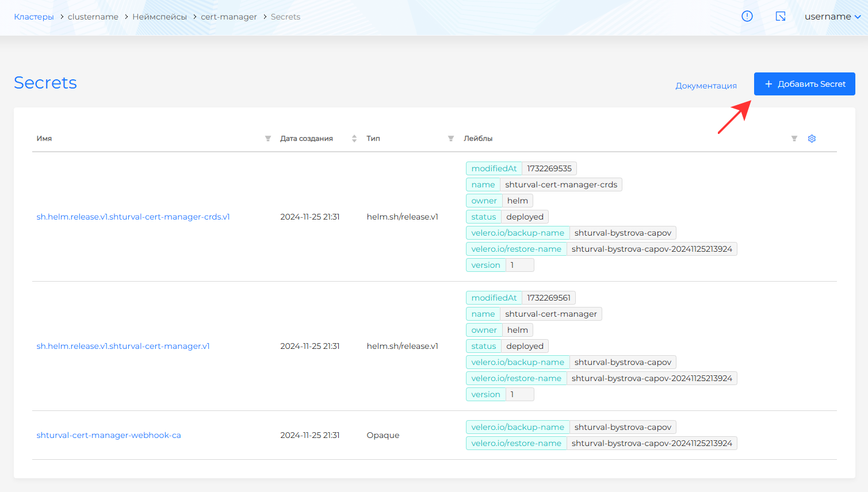Image resolution: width=868 pixels, height=492 pixels.
Task: Open secret sh.helm.release.v1.shturval-cert-manager-crds.v1
Action: [133, 217]
